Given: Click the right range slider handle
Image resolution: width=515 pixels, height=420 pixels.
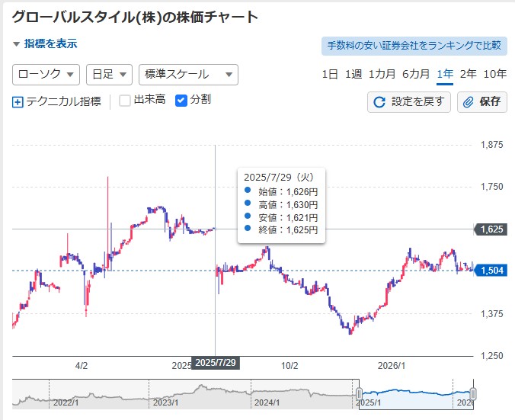Looking at the screenshot, I should pos(473,394).
